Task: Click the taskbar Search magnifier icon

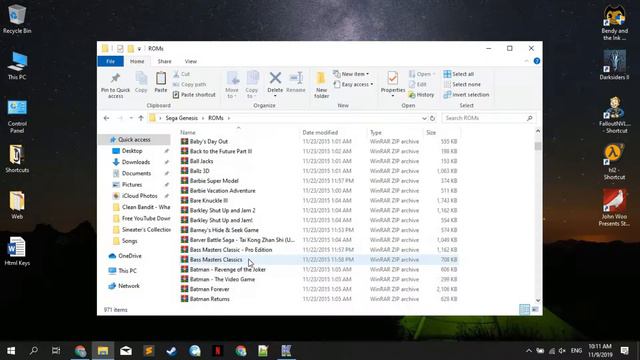Action: click(33, 351)
